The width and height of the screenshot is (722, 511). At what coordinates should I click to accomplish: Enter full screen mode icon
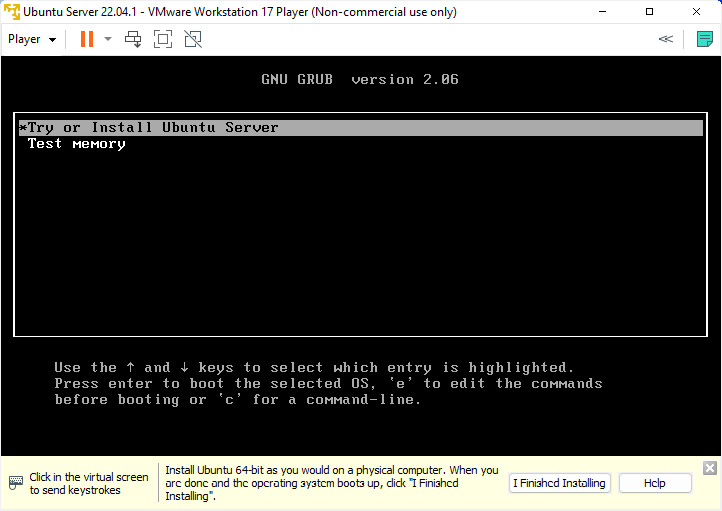coord(163,39)
